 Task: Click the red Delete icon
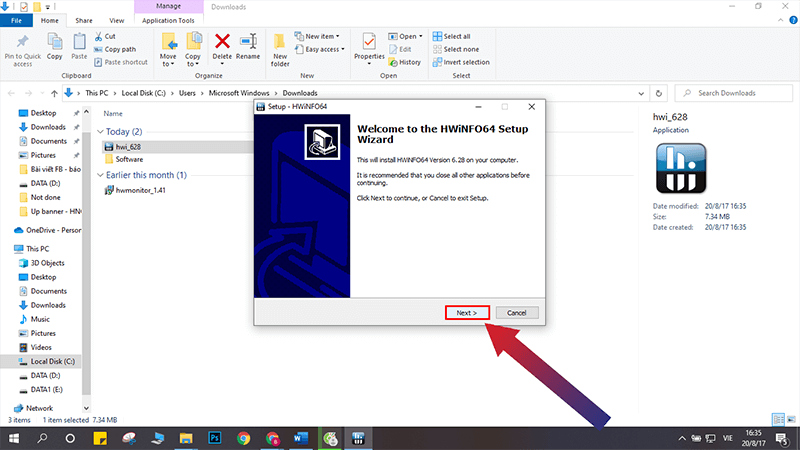(222, 41)
